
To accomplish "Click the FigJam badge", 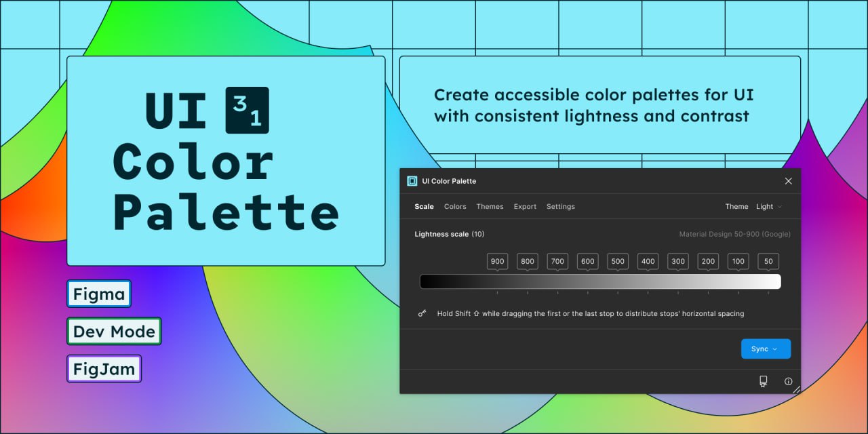I will pyautogui.click(x=104, y=369).
